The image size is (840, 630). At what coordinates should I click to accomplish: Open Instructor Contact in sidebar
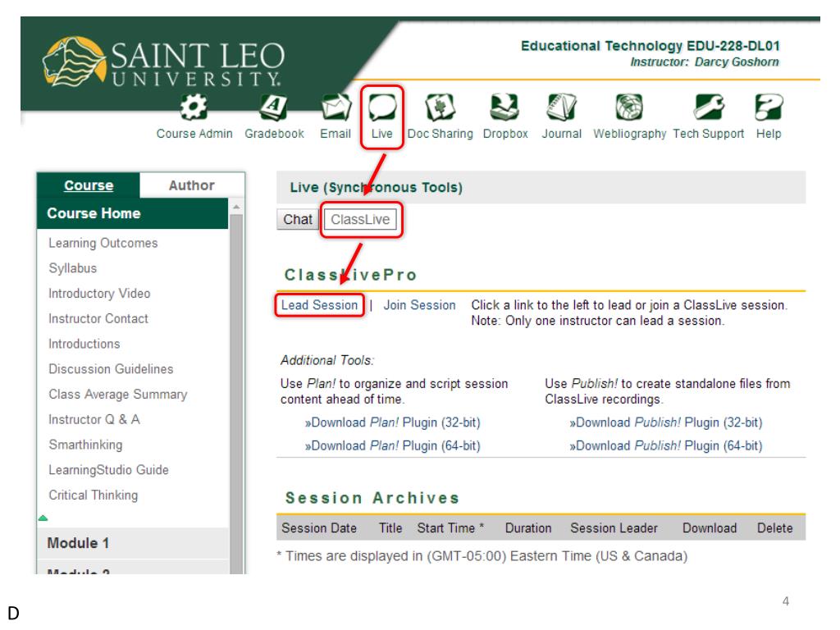coord(98,319)
